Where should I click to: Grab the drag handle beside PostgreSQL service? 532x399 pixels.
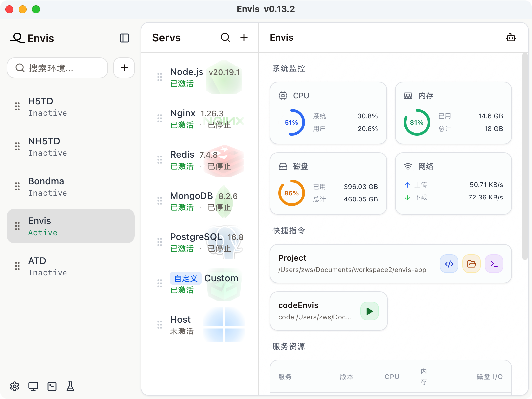click(x=160, y=242)
